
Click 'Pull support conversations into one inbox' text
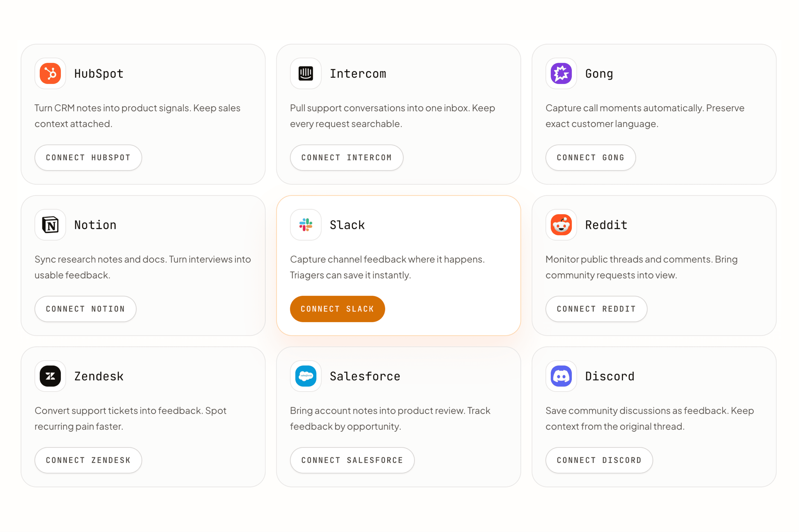click(x=379, y=108)
